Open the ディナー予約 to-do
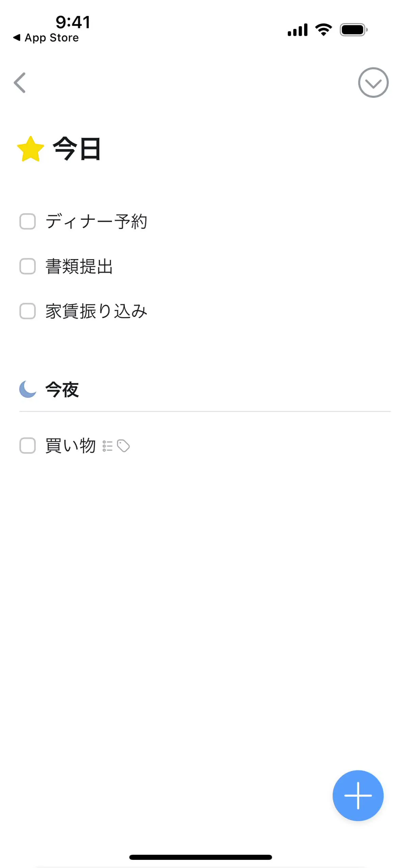Screen dimensions: 401x868 pyautogui.click(x=97, y=222)
